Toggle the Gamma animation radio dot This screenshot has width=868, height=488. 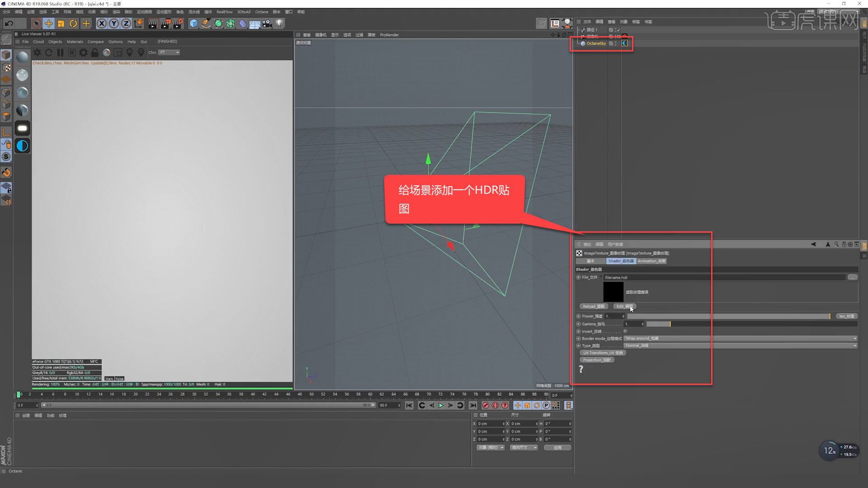[578, 324]
